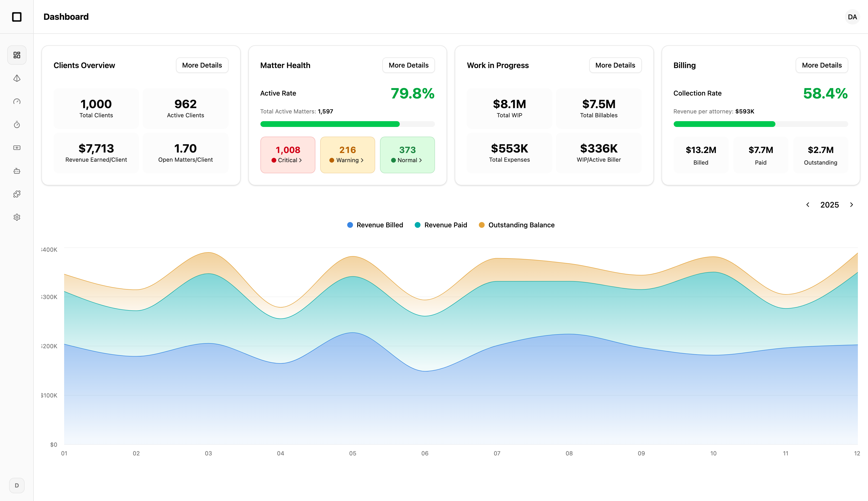The image size is (868, 501).
Task: Toggle the Outstanding Balance legend item
Action: click(x=516, y=225)
